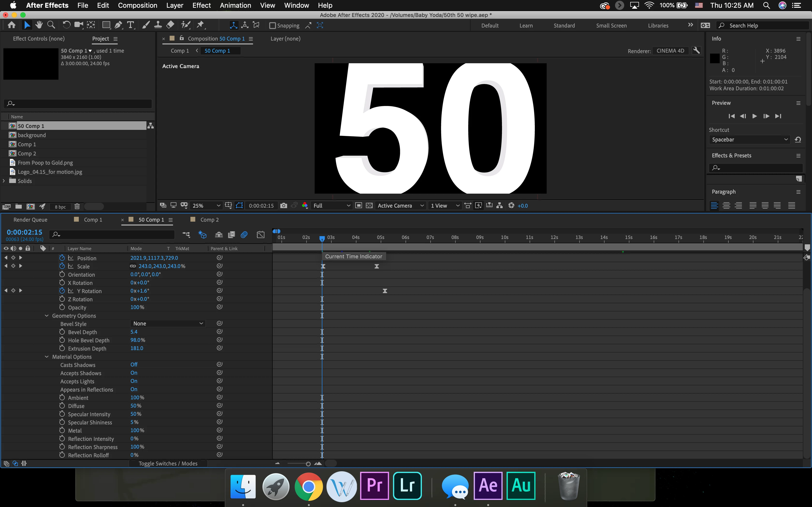
Task: Collapse the Geometry Options group
Action: pyautogui.click(x=47, y=316)
